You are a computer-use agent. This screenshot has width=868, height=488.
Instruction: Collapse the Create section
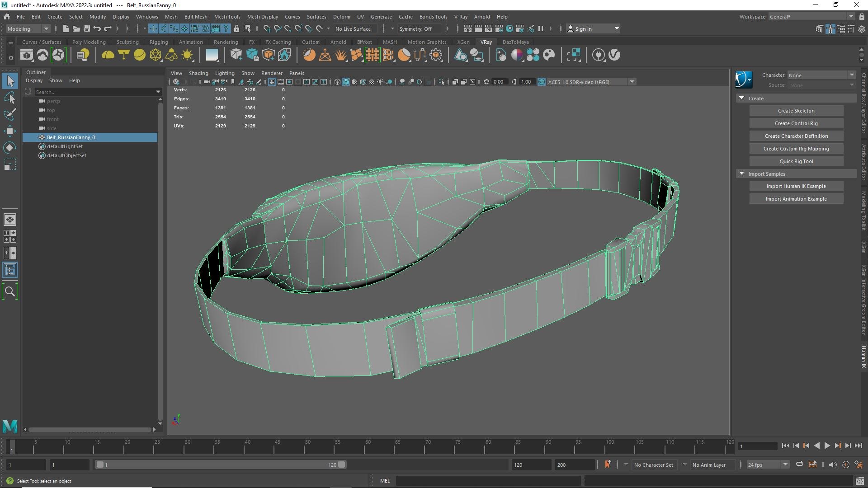741,98
